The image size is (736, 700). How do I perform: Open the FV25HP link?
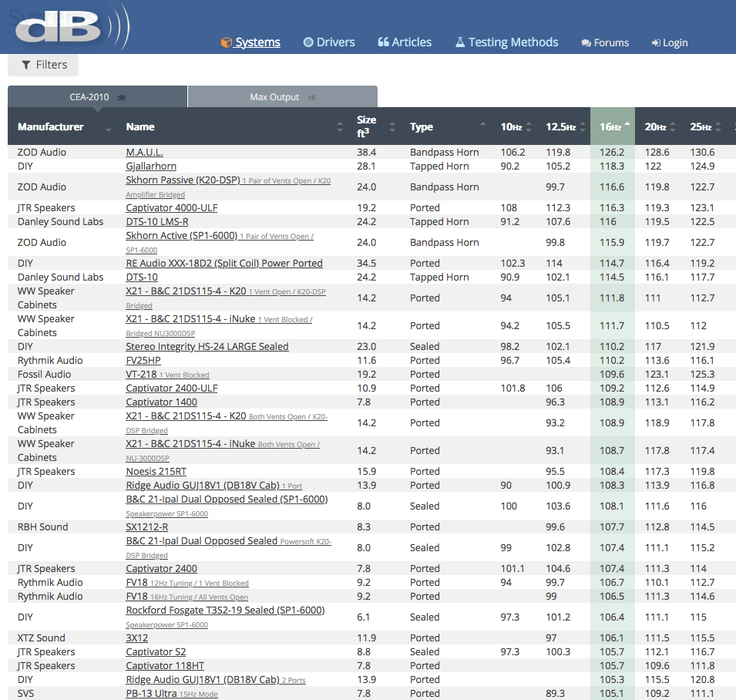(143, 361)
